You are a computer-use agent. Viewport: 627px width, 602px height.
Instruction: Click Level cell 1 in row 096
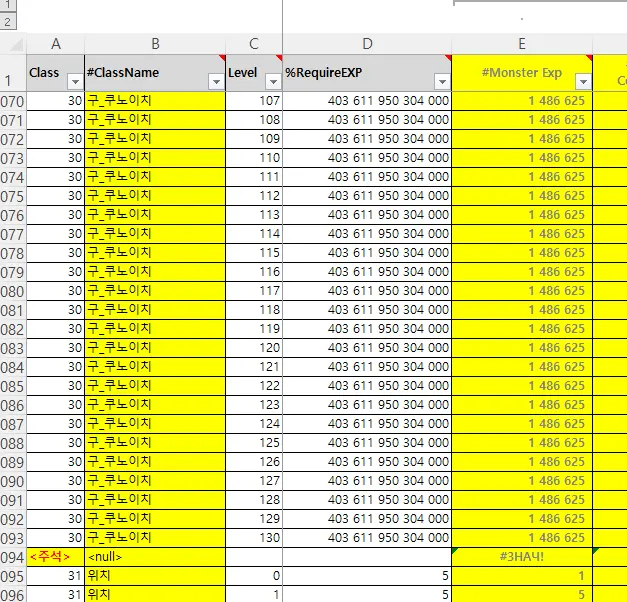(254, 594)
